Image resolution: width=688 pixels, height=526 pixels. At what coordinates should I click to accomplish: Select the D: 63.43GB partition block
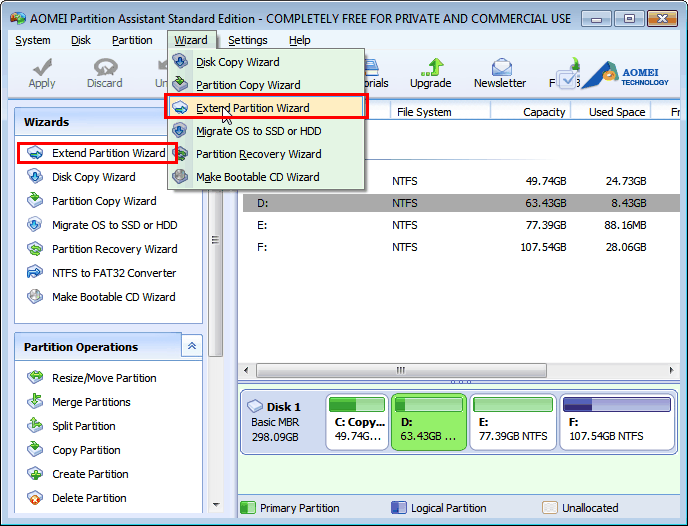429,422
